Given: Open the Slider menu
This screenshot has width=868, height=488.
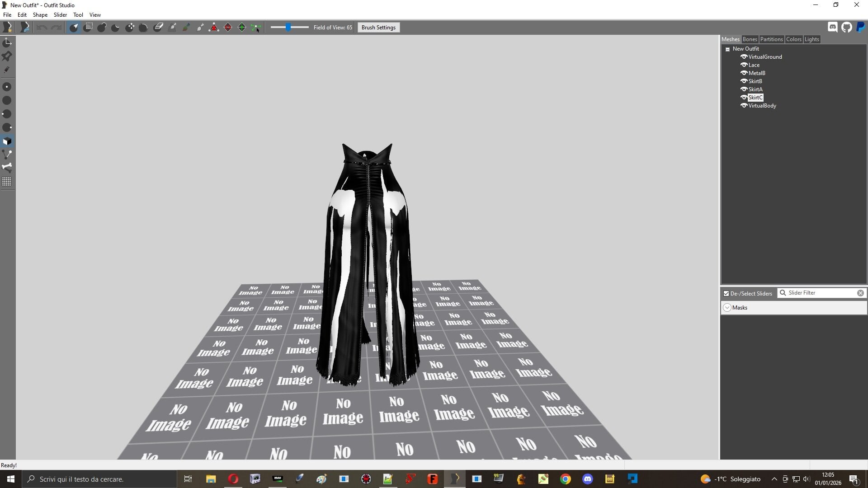Looking at the screenshot, I should coord(60,15).
